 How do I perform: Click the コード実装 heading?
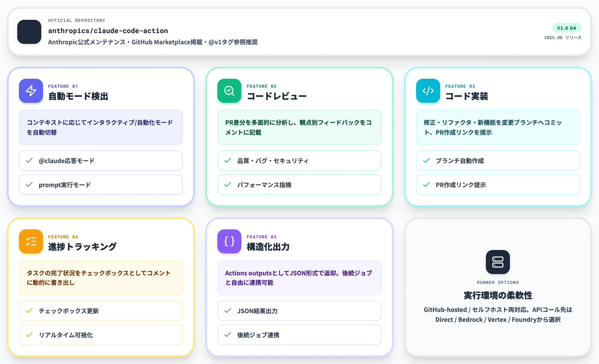pos(466,96)
